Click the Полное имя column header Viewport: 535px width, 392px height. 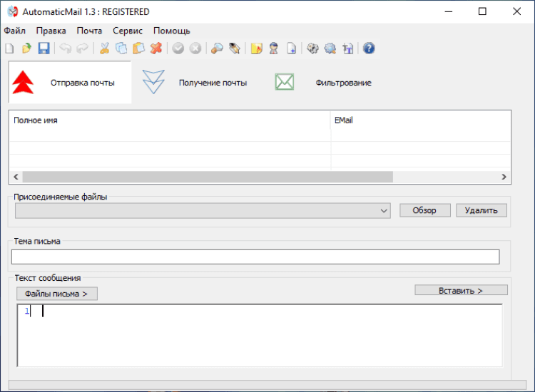click(x=170, y=120)
